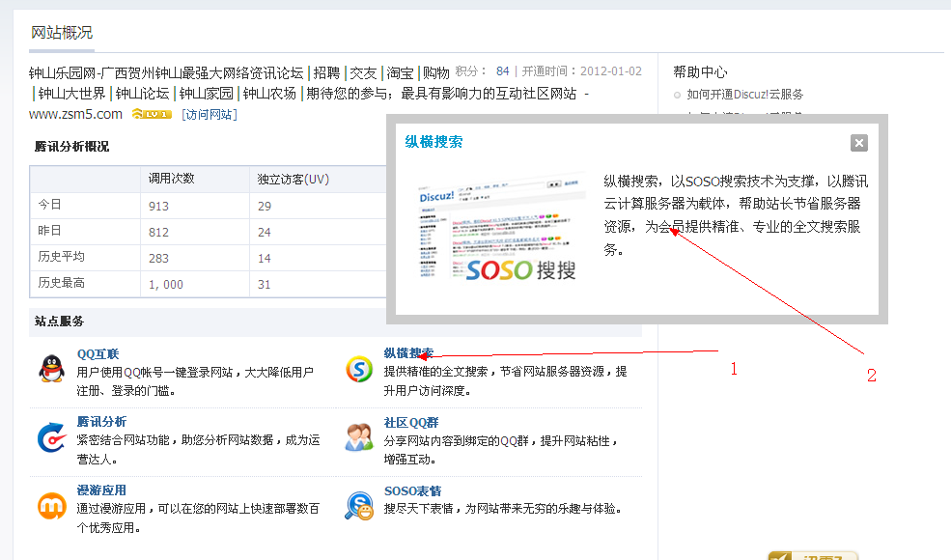Open the QQ互联 service link
This screenshot has width=951, height=560.
98,354
